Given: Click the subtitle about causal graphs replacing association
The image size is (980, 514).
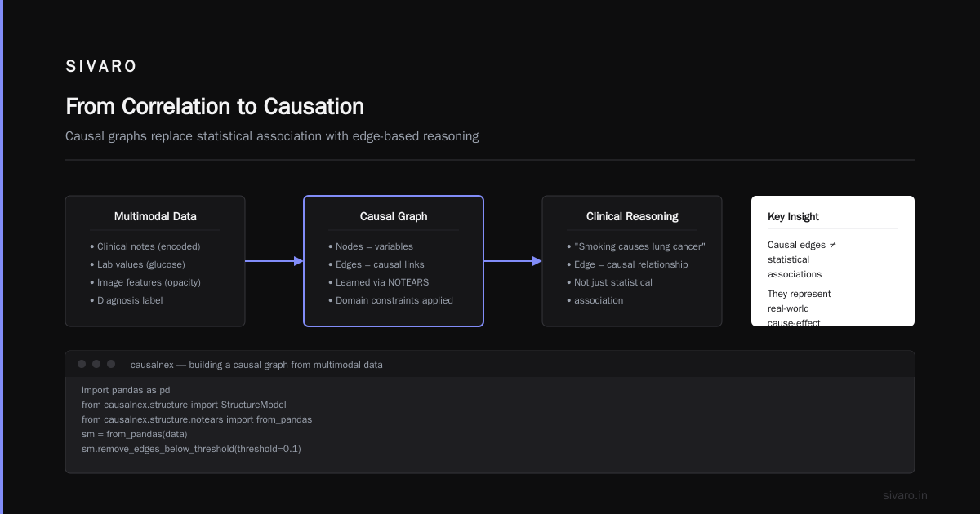Looking at the screenshot, I should click(272, 136).
